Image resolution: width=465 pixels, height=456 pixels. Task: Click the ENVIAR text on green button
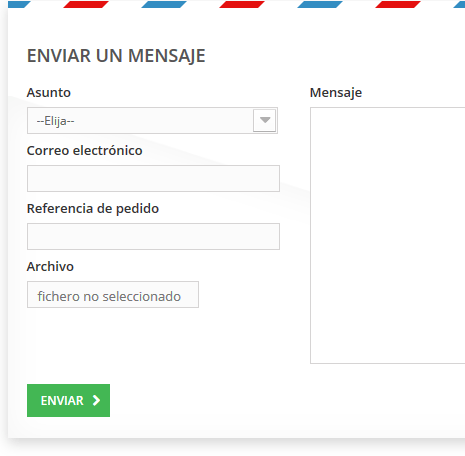tap(62, 401)
